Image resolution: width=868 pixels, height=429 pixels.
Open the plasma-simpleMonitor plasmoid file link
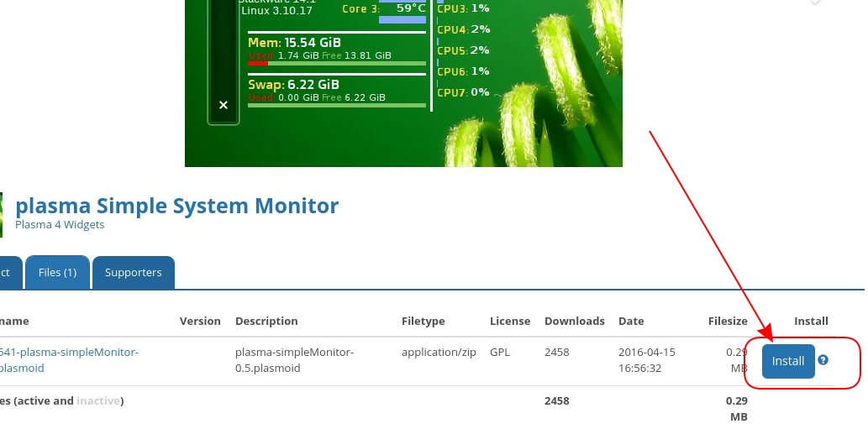(68, 360)
